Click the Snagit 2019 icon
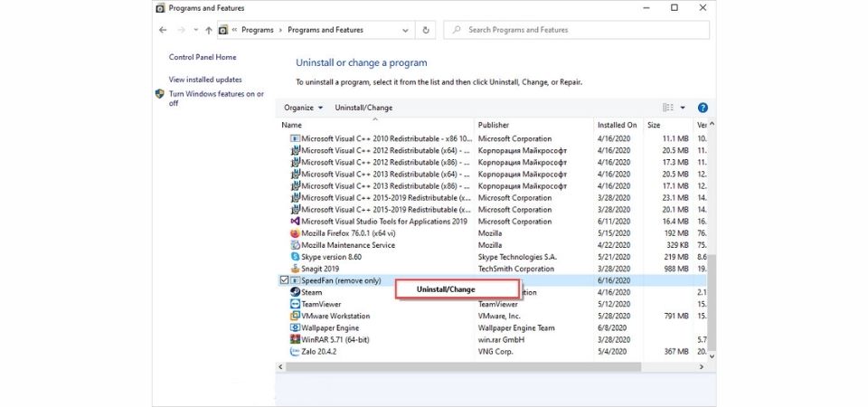The height and width of the screenshot is (407, 868). coord(295,269)
